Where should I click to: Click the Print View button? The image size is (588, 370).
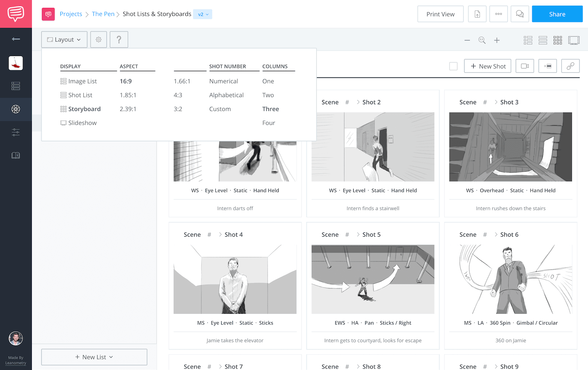tap(441, 14)
